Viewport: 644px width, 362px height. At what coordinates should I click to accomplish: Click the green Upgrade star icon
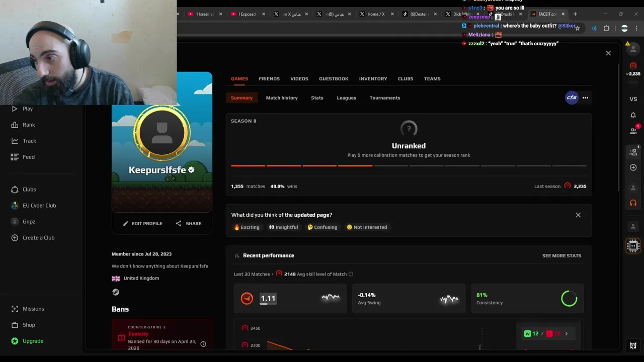[x=15, y=341]
